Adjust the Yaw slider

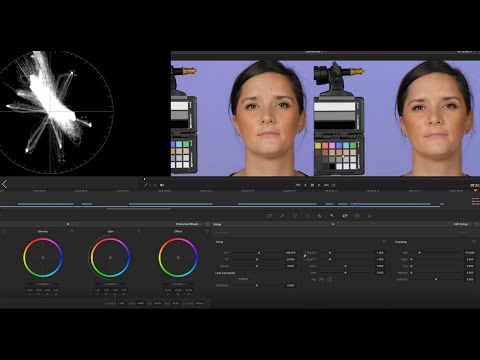[x=345, y=273]
